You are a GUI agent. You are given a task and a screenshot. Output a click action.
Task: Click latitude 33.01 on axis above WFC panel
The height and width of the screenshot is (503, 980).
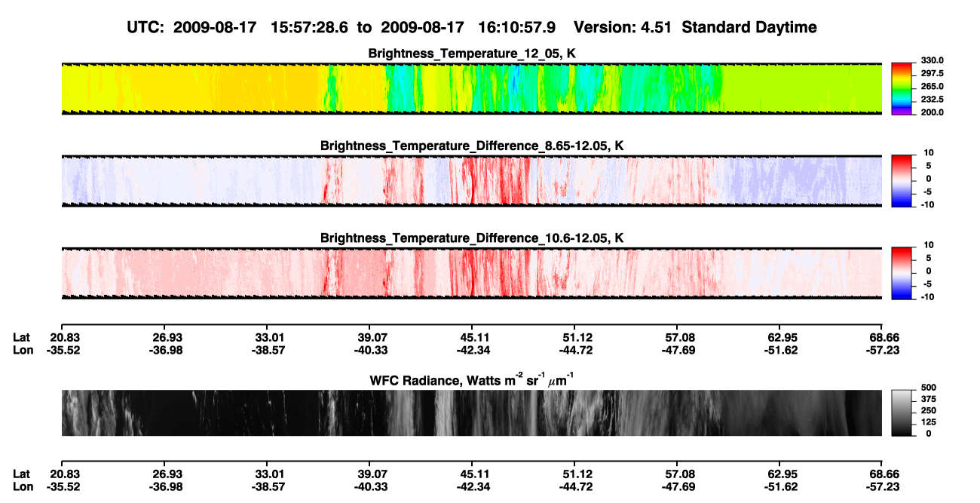coord(269,338)
